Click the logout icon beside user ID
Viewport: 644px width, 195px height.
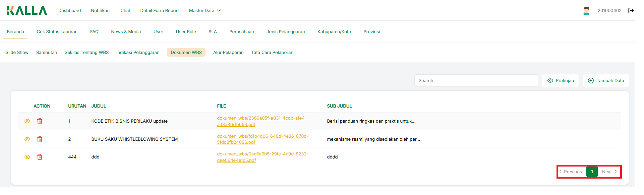(631, 10)
